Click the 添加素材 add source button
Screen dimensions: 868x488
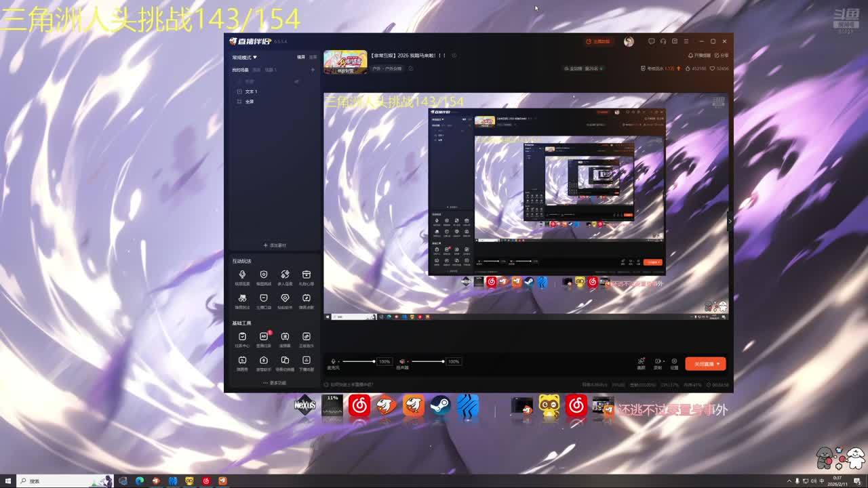(275, 245)
